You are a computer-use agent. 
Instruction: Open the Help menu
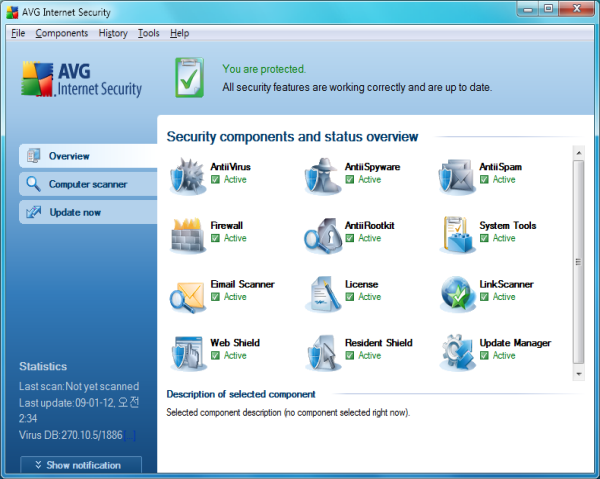179,33
